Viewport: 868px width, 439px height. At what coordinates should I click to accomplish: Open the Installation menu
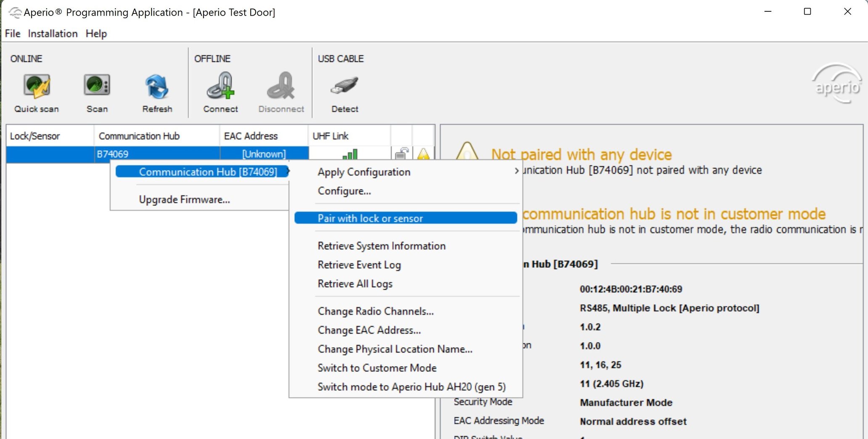(x=53, y=34)
